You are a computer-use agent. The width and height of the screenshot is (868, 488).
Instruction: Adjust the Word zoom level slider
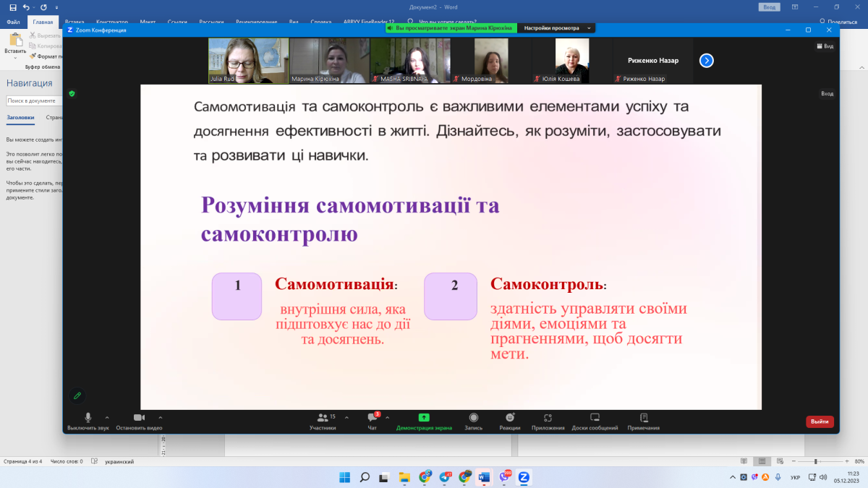coord(816,461)
